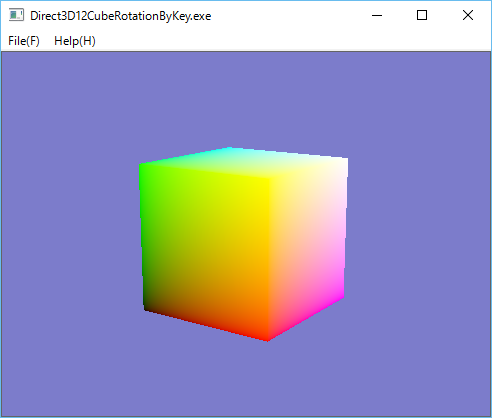This screenshot has height=418, width=492.
Task: Minimize the Direct3D12CubeRotationByKey window
Action: (377, 15)
